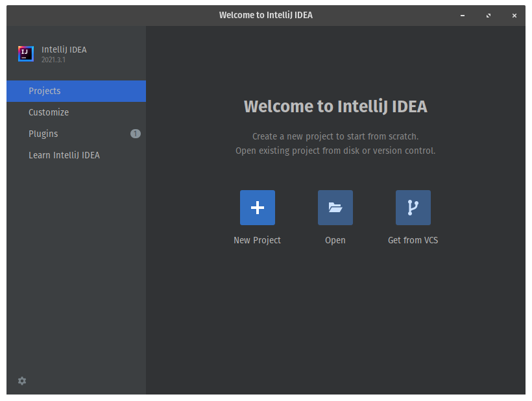The image size is (532, 401).
Task: Select the Projects tab
Action: (x=77, y=91)
